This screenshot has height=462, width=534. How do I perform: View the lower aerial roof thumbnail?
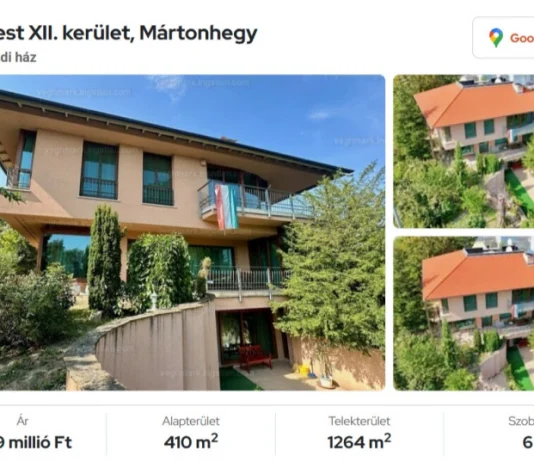click(464, 313)
